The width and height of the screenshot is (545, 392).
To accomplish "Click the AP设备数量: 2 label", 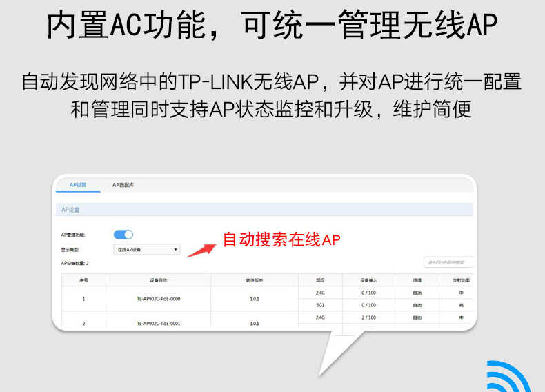I will 75,264.
